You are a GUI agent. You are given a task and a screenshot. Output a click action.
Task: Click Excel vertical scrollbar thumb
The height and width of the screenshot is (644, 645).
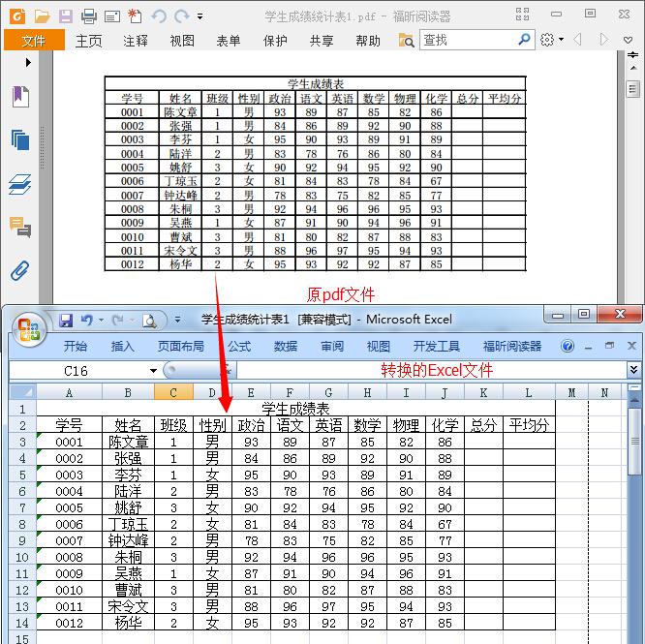point(634,441)
